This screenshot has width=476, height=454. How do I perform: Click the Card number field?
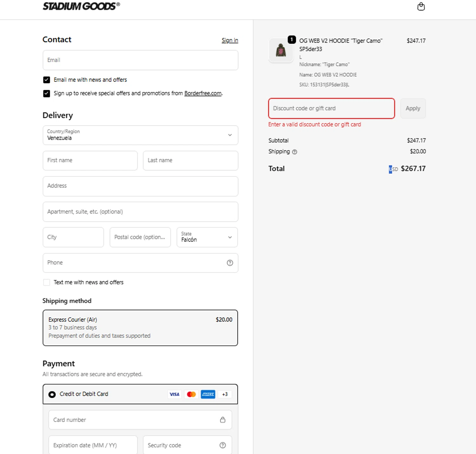[140, 420]
